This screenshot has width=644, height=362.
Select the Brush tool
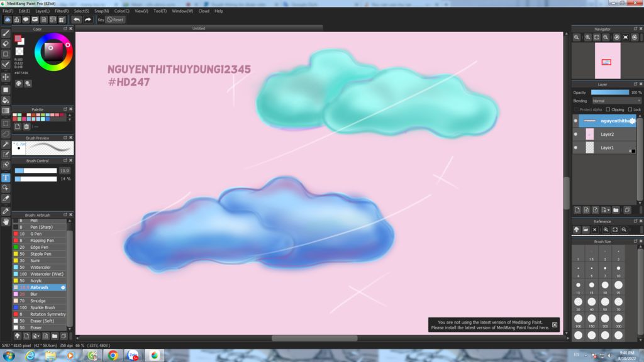click(x=6, y=33)
